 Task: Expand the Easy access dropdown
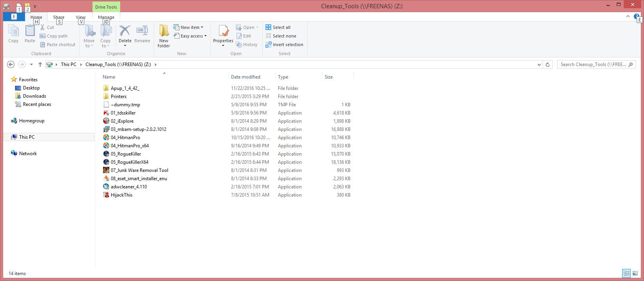(190, 36)
